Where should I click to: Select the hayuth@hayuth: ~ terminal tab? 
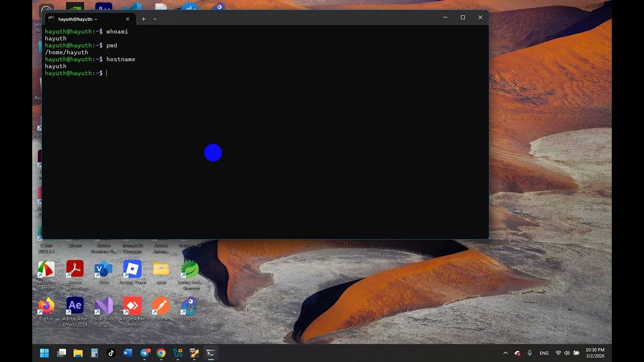90,19
